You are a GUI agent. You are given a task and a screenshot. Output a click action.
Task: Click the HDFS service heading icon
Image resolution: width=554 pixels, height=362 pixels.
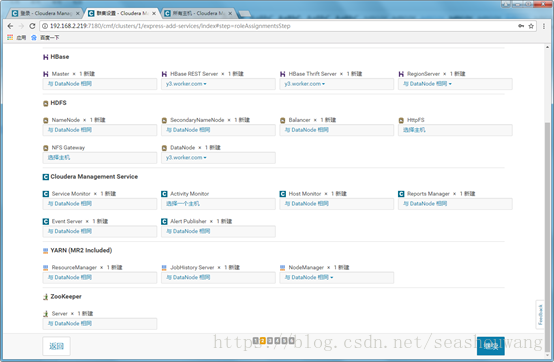pyautogui.click(x=46, y=103)
